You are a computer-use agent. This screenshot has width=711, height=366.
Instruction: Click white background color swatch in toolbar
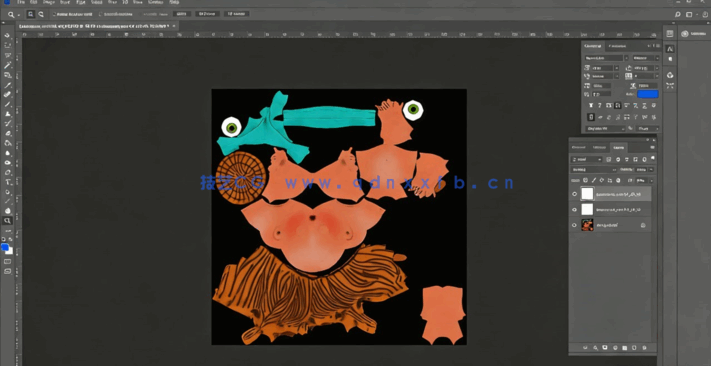point(10,251)
